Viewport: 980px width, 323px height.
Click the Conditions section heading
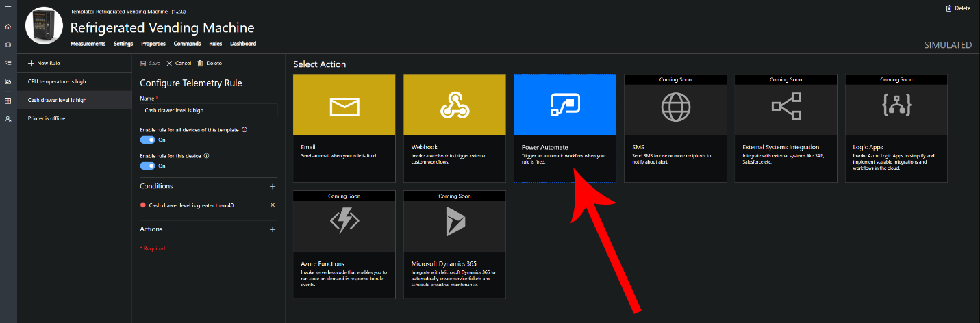point(156,186)
